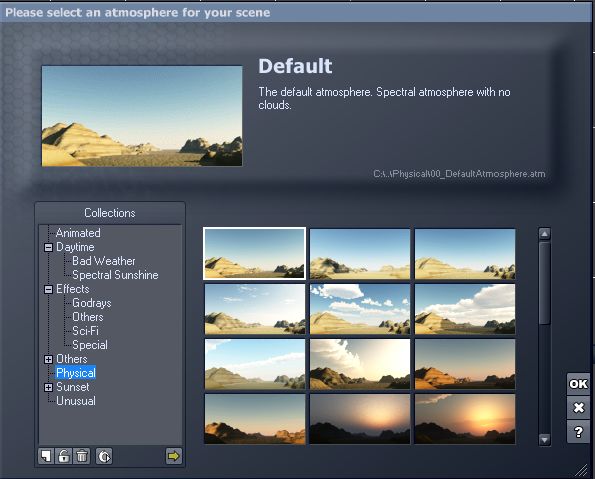
Task: Open the Animated collection
Action: [78, 233]
